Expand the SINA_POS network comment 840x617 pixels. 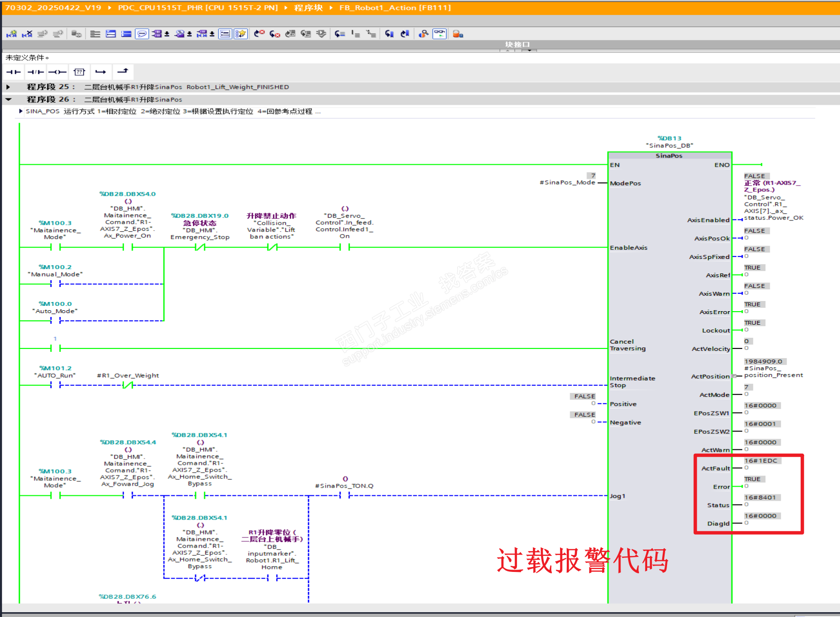point(21,111)
